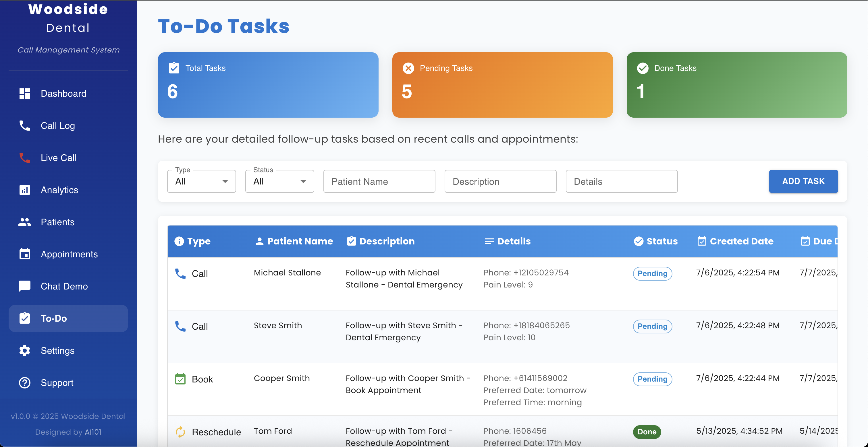This screenshot has width=868, height=447.
Task: Open the Dashboard menu item
Action: (68, 94)
